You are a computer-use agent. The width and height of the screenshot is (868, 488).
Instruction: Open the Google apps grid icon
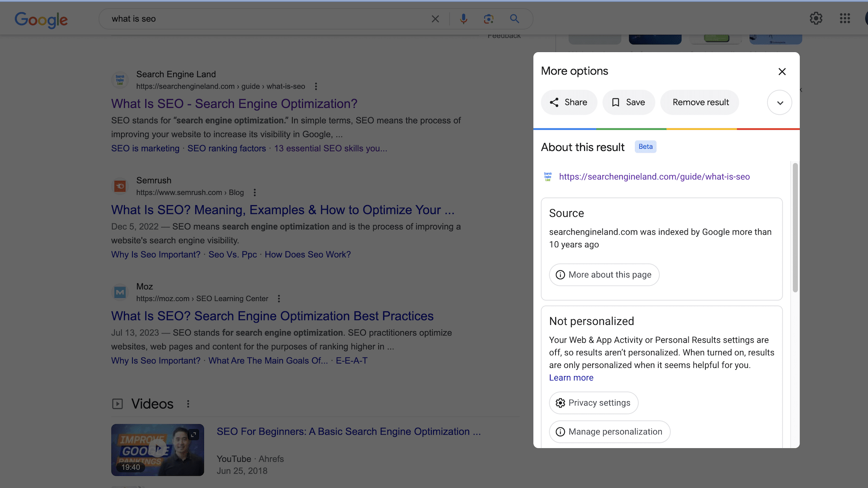pos(844,19)
